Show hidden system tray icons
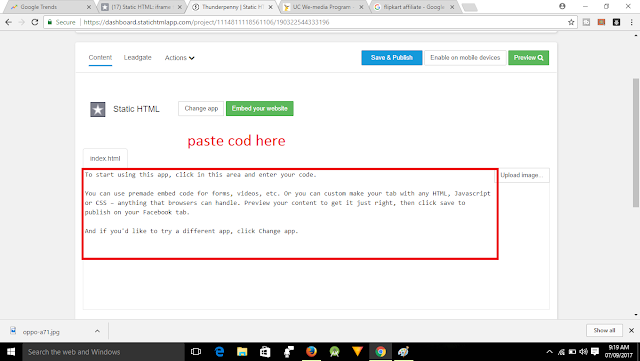640x361 pixels. 549,352
